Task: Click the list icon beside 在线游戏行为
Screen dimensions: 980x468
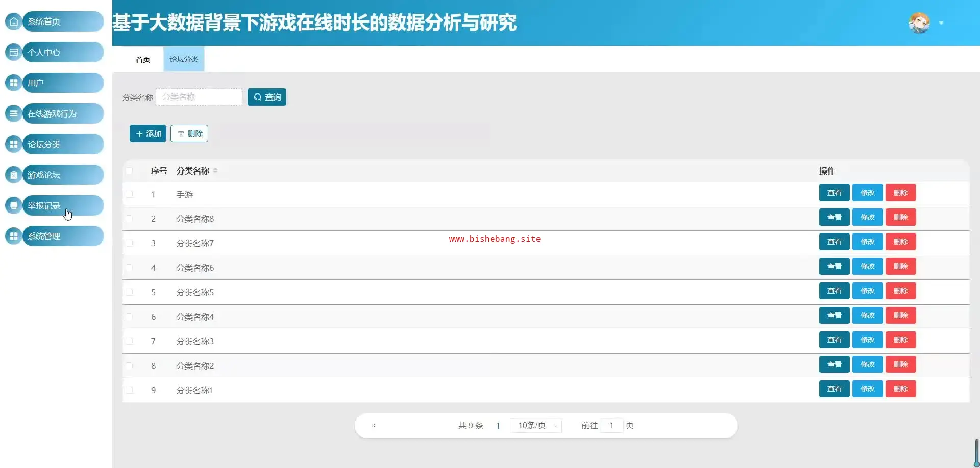Action: pyautogui.click(x=14, y=113)
